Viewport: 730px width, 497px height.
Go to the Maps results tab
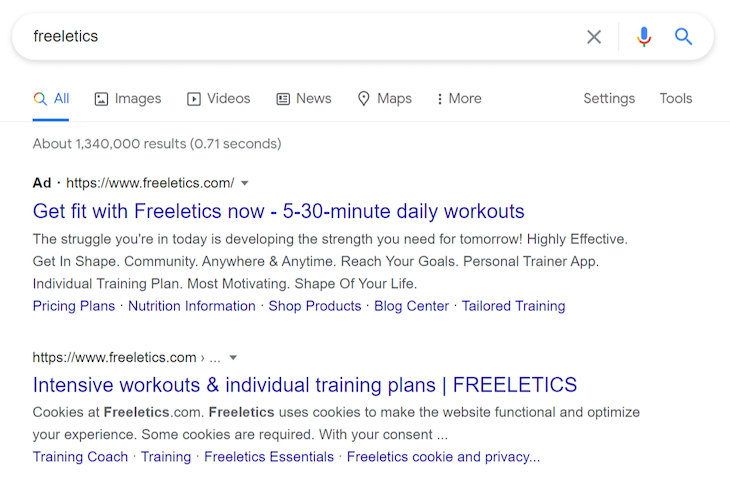coord(385,99)
